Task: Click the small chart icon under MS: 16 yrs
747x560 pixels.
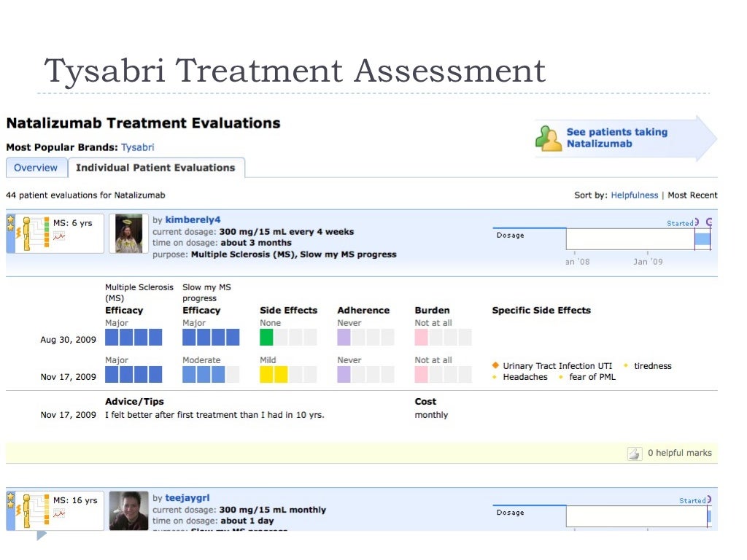Action: point(59,513)
